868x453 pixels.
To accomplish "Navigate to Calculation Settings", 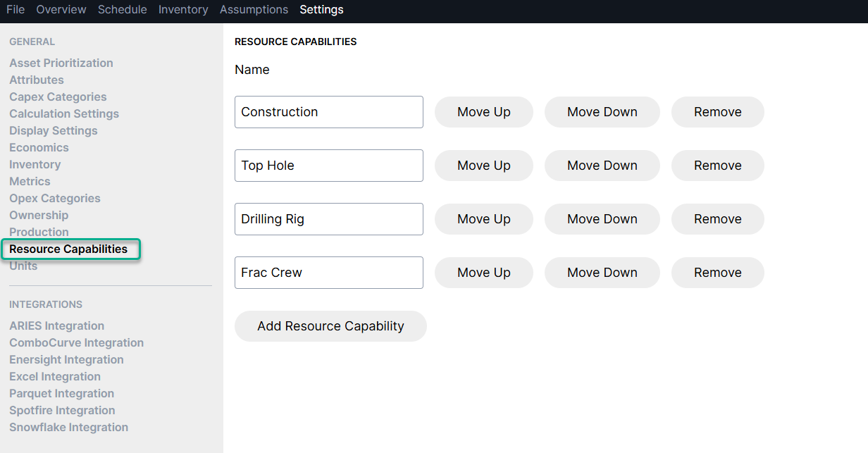I will tap(64, 114).
